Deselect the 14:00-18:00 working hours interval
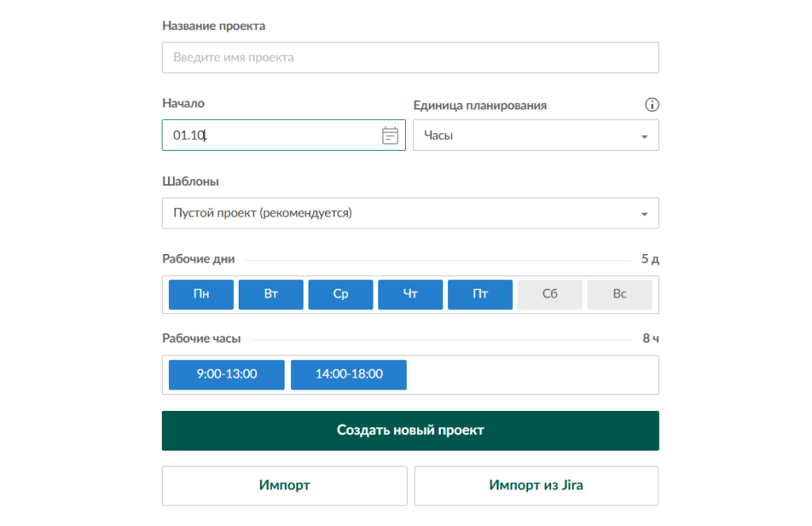This screenshot has height=526, width=812. [x=349, y=374]
